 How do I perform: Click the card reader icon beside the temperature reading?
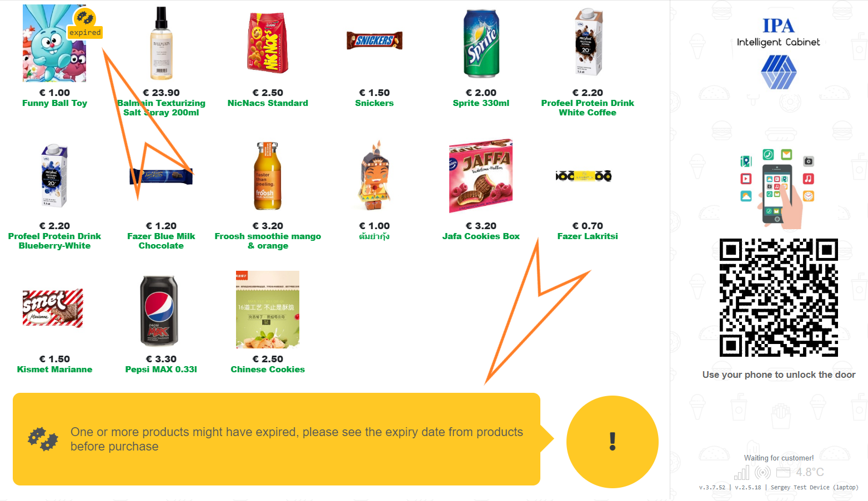784,472
